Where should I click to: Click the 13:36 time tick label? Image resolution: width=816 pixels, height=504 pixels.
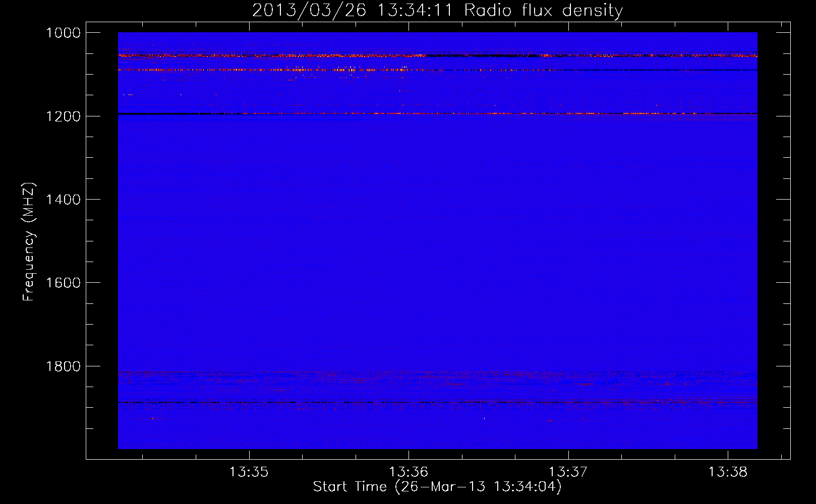(409, 472)
